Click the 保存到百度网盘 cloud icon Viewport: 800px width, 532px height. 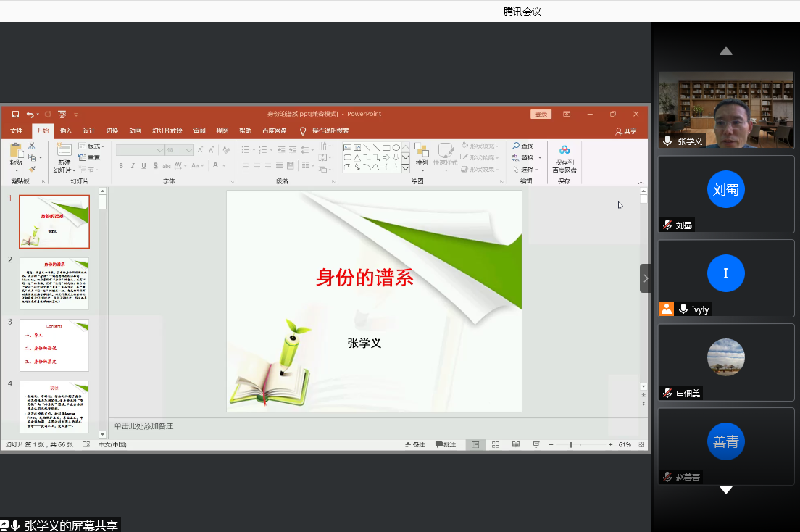(564, 151)
